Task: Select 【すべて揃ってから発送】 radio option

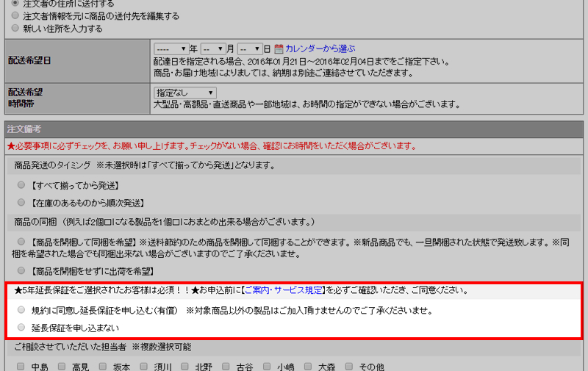Action: (21, 185)
